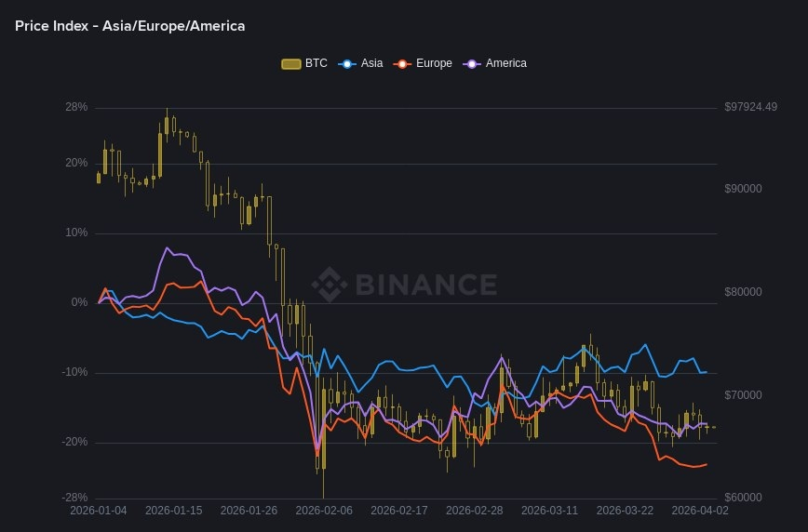Click the purple America legend marker

[x=472, y=63]
